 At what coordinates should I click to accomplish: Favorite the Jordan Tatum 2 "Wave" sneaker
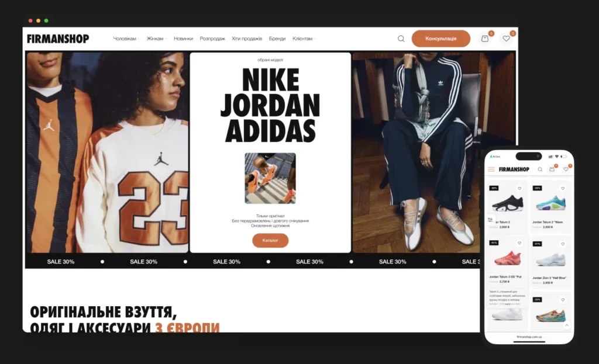pos(563,189)
